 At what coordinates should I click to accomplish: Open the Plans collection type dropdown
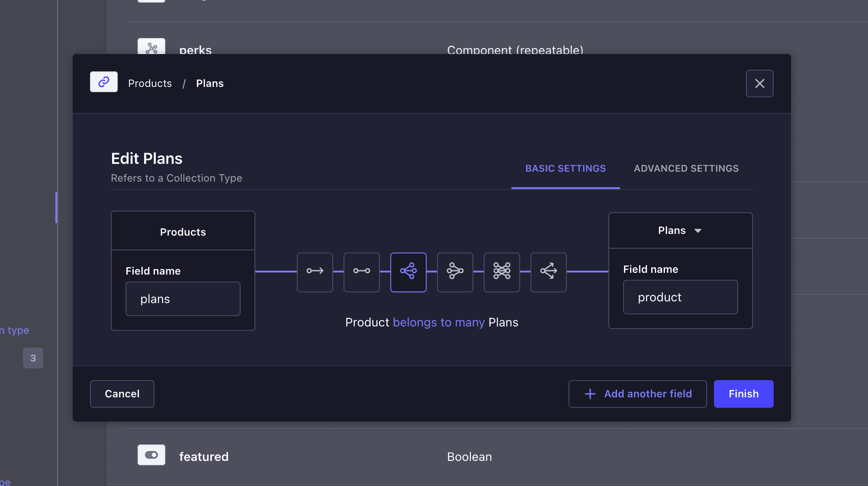[680, 230]
